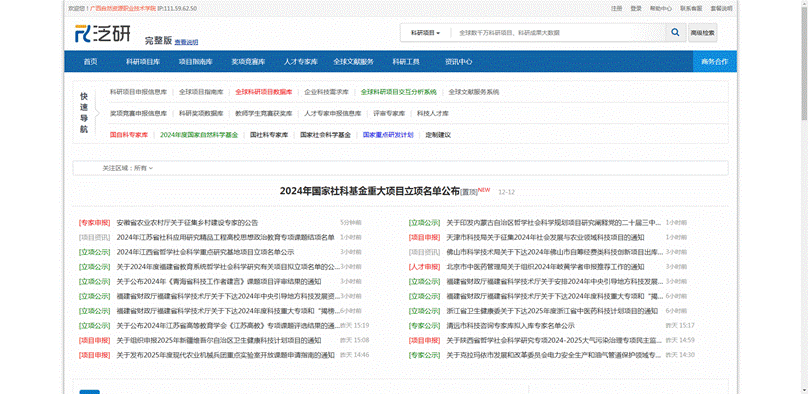808x394 pixels.
Task: Open green 全球科研项目交互分析系统 link
Action: pos(398,92)
